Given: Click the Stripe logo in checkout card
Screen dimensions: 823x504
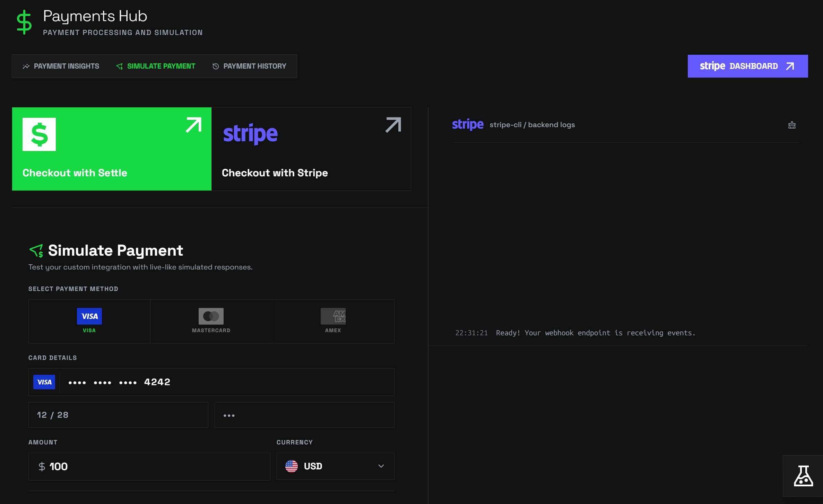Looking at the screenshot, I should (x=250, y=134).
